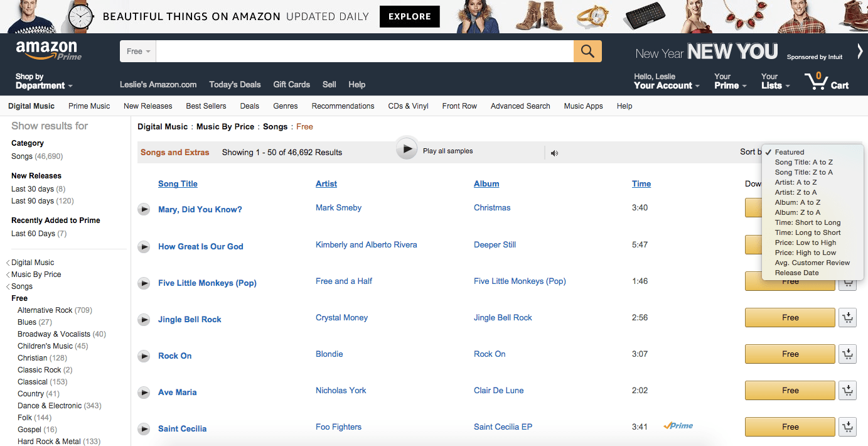Viewport: 868px width, 446px height.
Task: Play the Five Little Monkeys (Pop) sample
Action: [x=144, y=283]
